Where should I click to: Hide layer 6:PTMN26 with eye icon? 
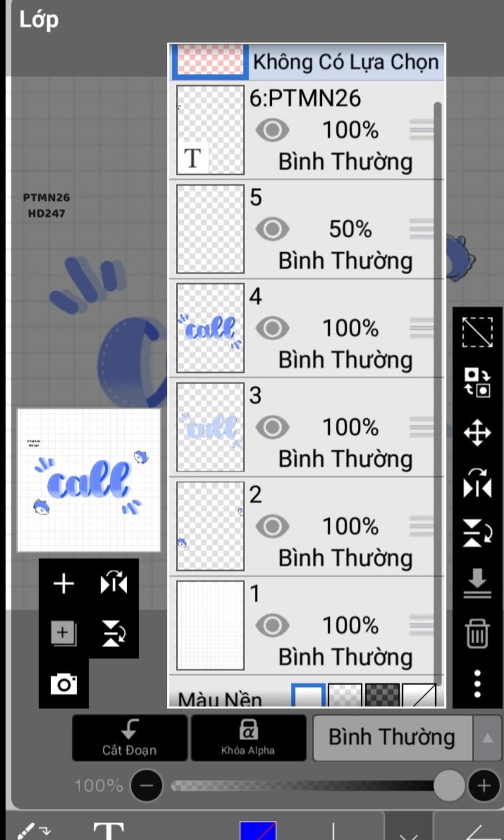(x=272, y=130)
